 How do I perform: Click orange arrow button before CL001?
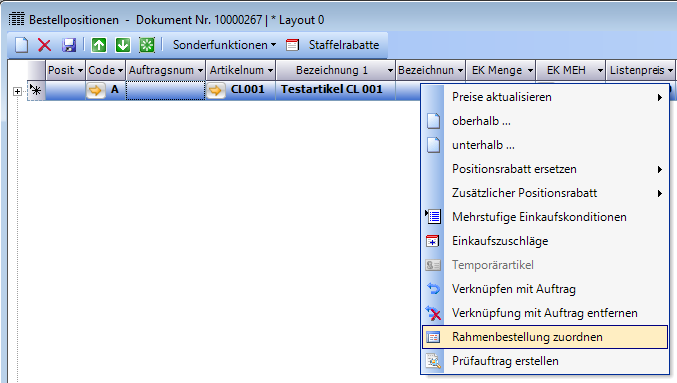tap(215, 90)
